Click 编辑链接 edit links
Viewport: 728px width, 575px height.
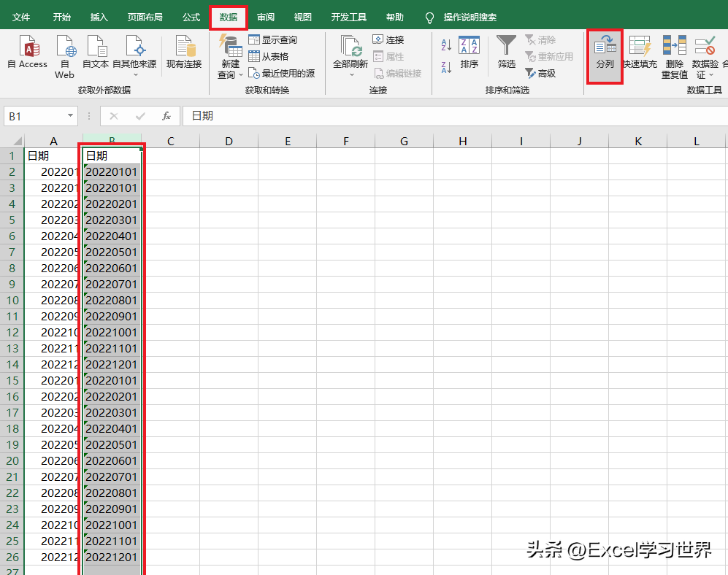click(x=397, y=73)
